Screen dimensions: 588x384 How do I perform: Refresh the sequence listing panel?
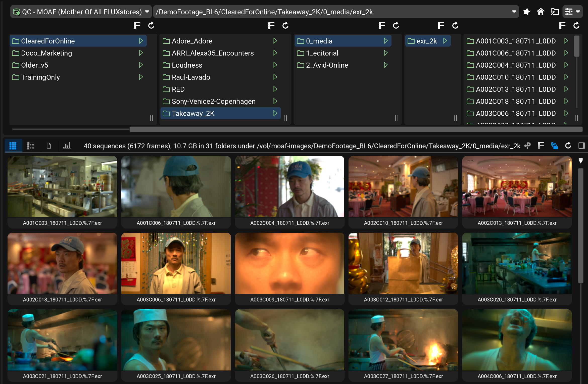pyautogui.click(x=568, y=146)
